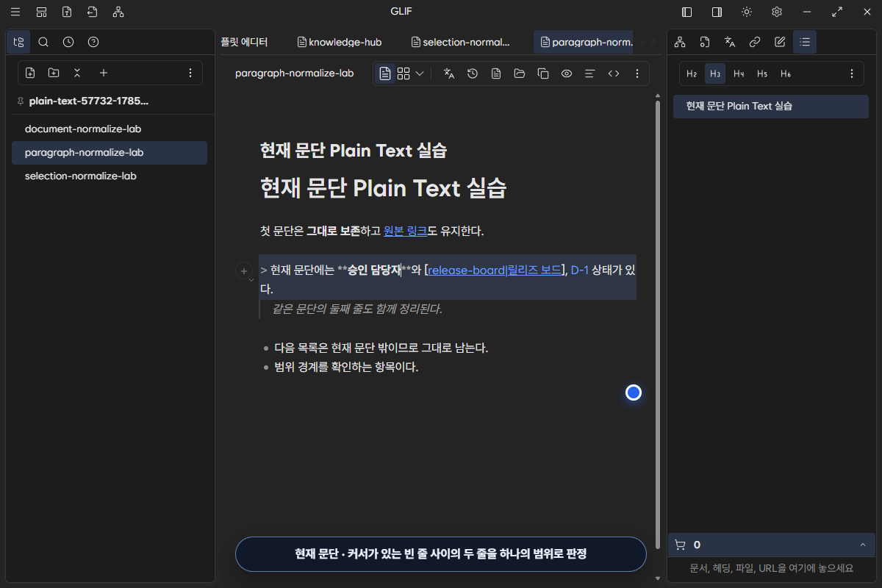Filter outline by H6 level
882x588 pixels.
point(786,73)
